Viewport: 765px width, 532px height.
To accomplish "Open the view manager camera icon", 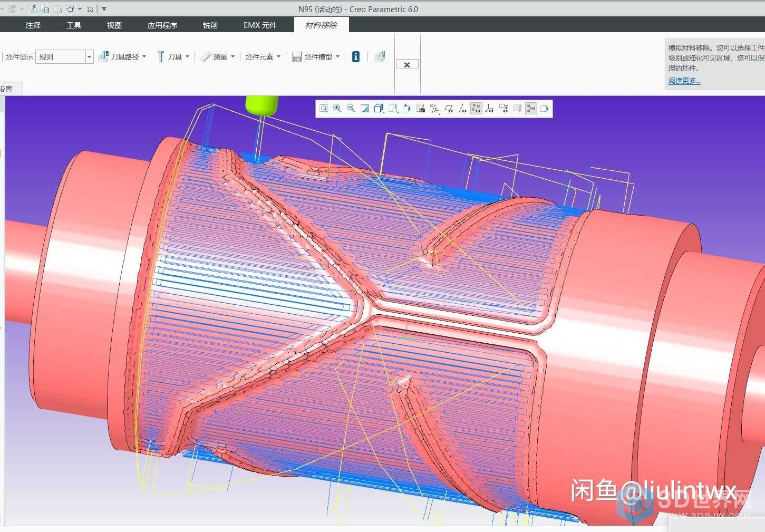I will (420, 109).
